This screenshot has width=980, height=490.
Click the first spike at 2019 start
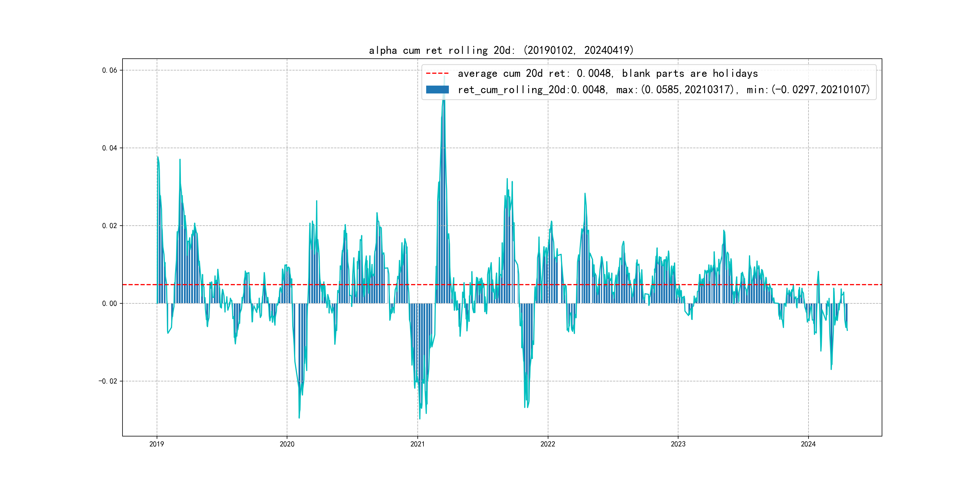point(158,158)
